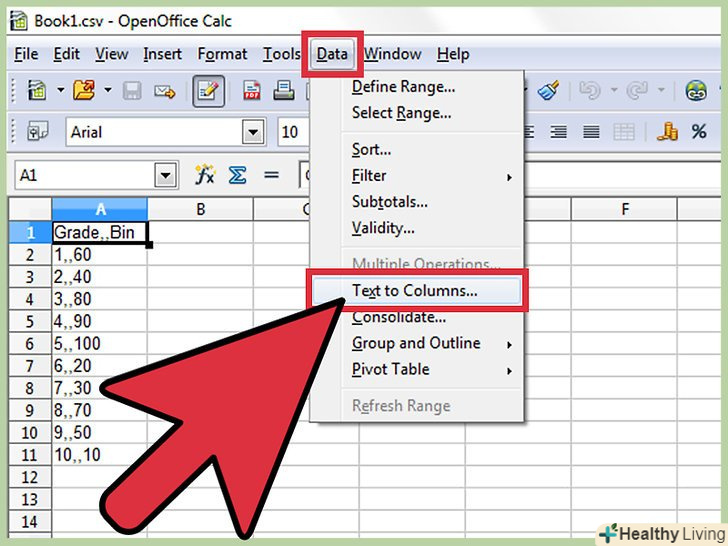Click the Function equals sign icon

pyautogui.click(x=271, y=176)
